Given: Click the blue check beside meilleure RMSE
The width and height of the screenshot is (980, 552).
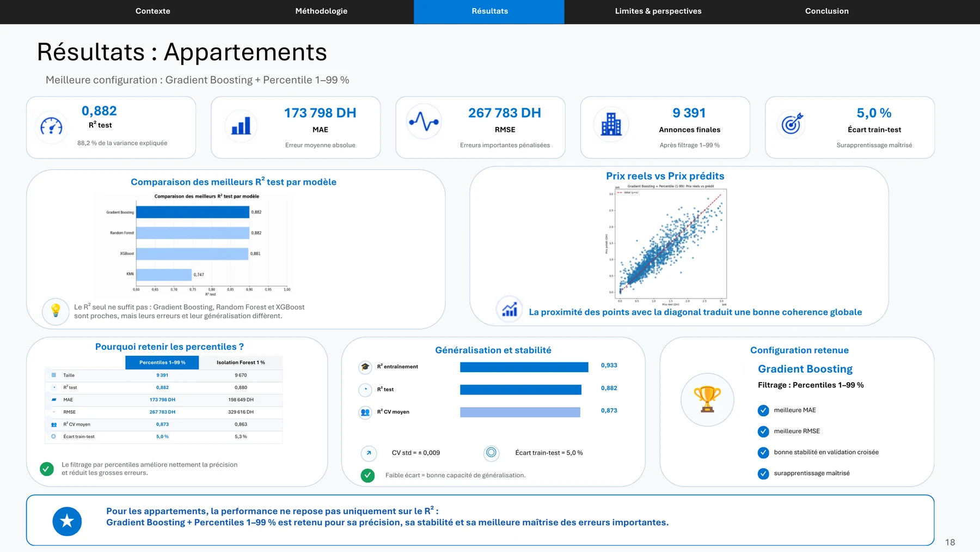Looking at the screenshot, I should (763, 432).
